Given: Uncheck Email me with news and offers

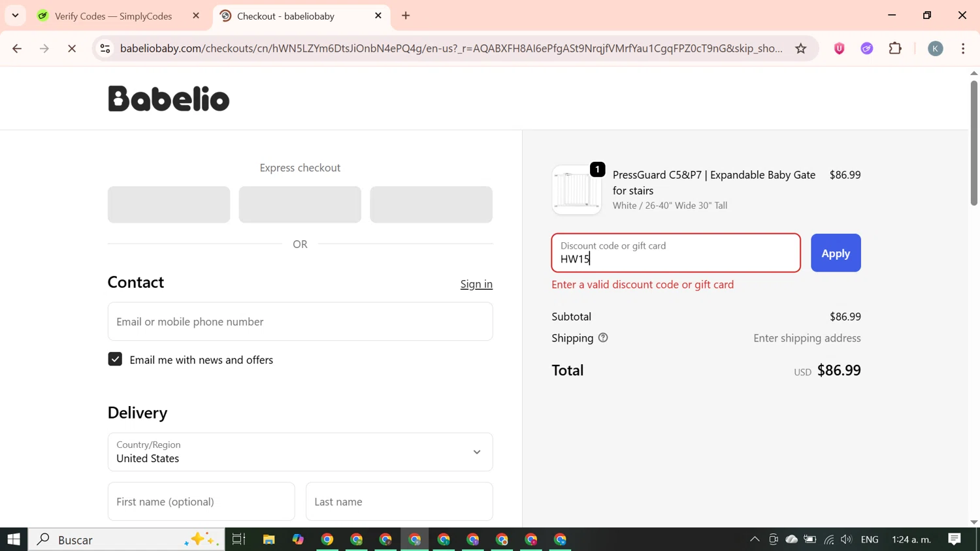Looking at the screenshot, I should pyautogui.click(x=115, y=359).
